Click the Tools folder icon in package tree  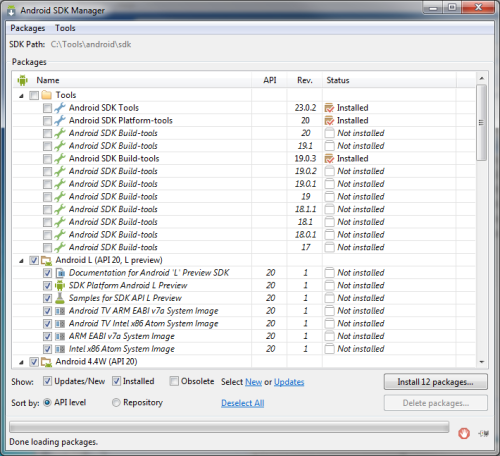click(x=46, y=95)
